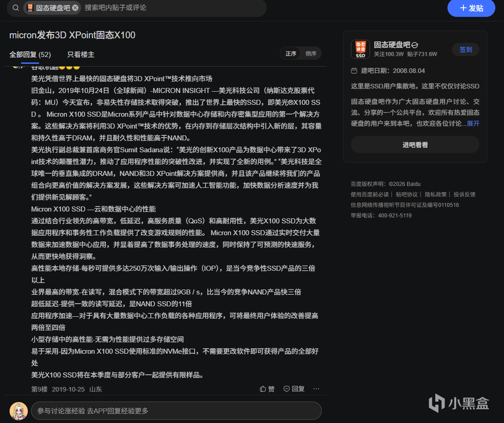Expand the forum description with 展开
This screenshot has width=504, height=423.
(x=473, y=124)
